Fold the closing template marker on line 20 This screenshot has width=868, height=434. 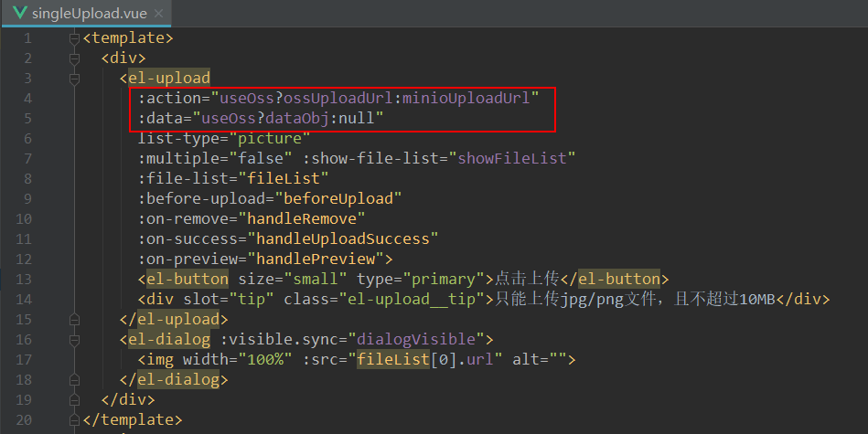pos(74,420)
